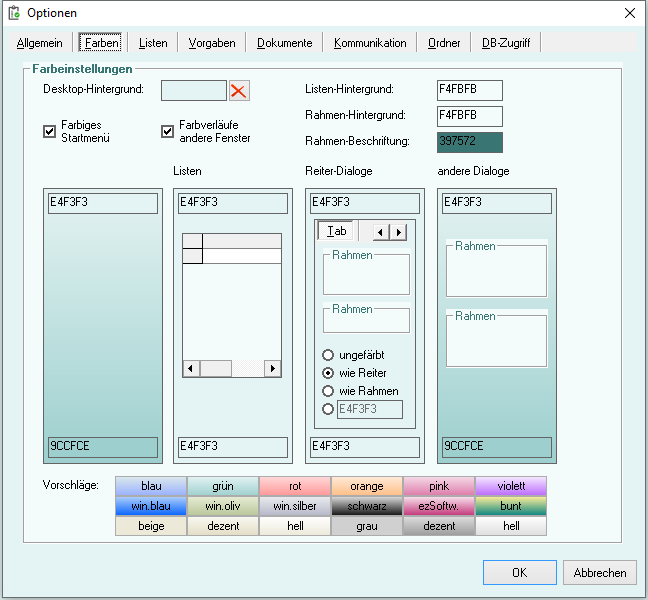This screenshot has height=600, width=648.
Task: Apply the bunt color scheme
Action: [511, 506]
